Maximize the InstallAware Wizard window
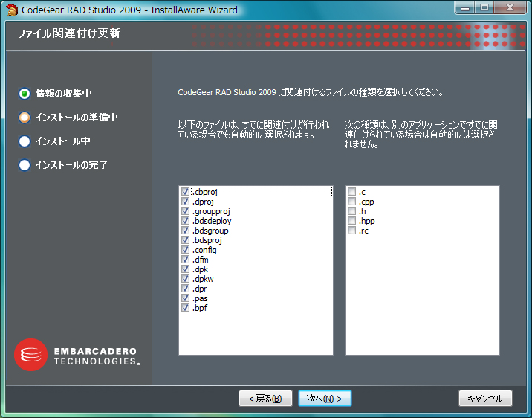Screen dimensions: 532x418 pos(484,8)
